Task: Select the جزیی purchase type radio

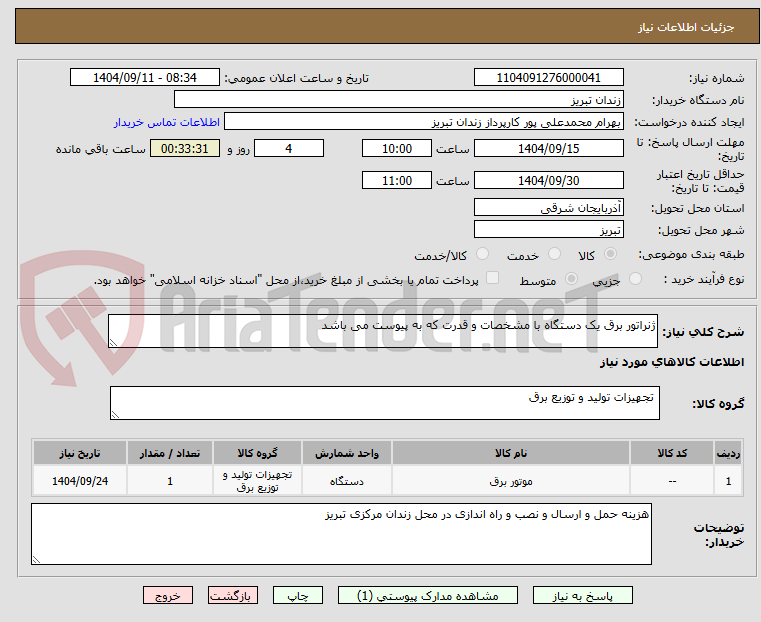Action: click(635, 278)
